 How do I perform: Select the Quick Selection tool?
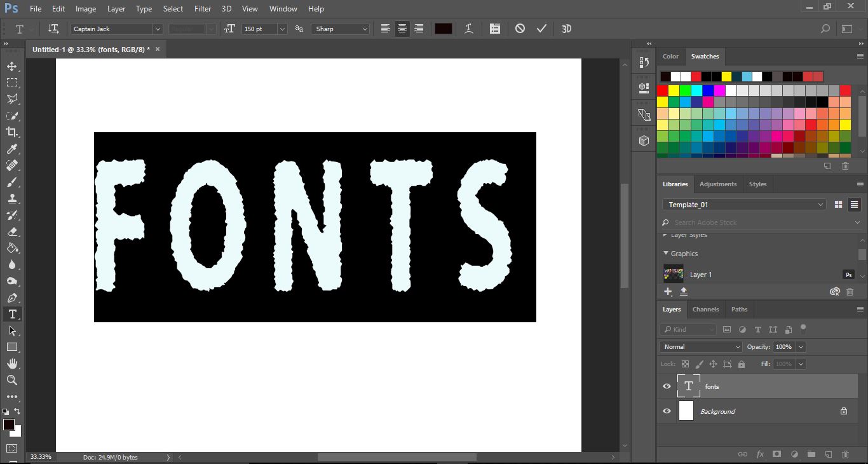(x=12, y=116)
